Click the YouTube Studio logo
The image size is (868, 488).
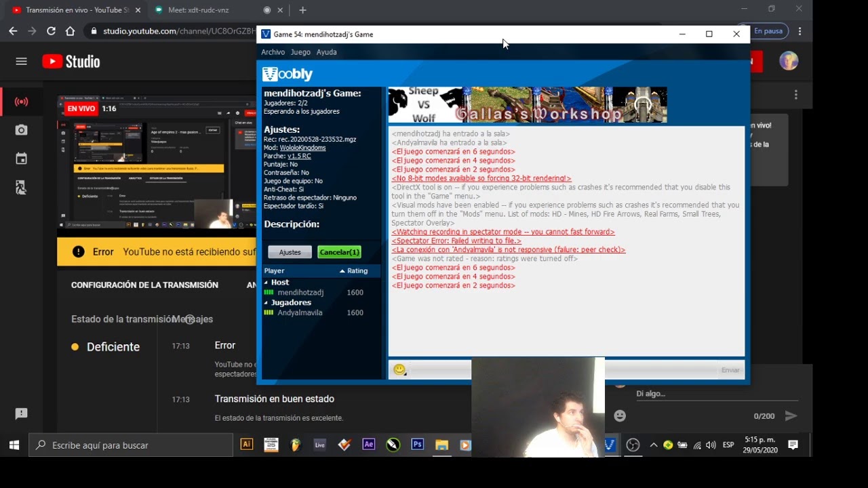[71, 62]
